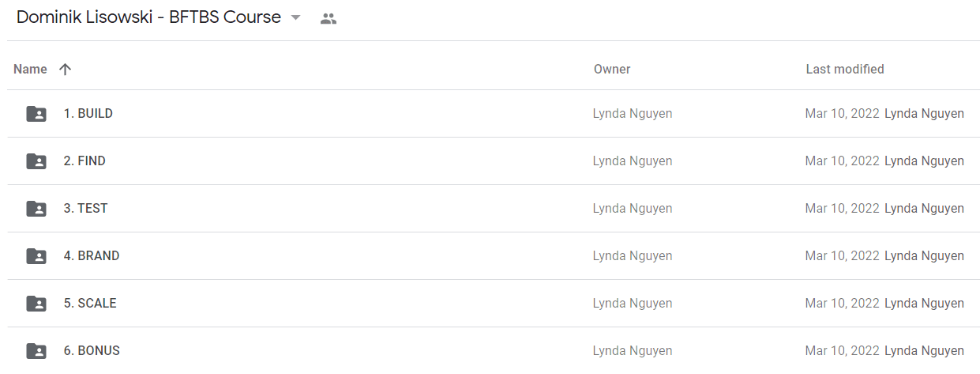The image size is (980, 374).
Task: Click the Owner column header
Action: click(x=612, y=70)
